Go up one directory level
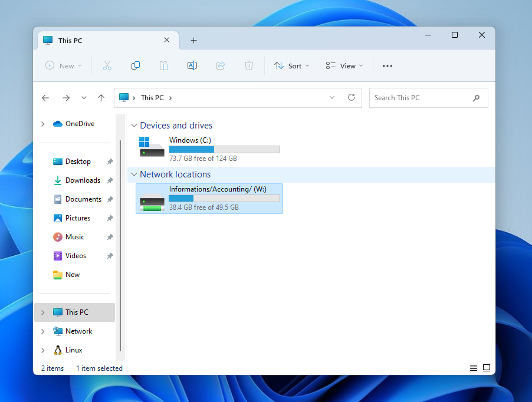532x402 pixels. (101, 98)
